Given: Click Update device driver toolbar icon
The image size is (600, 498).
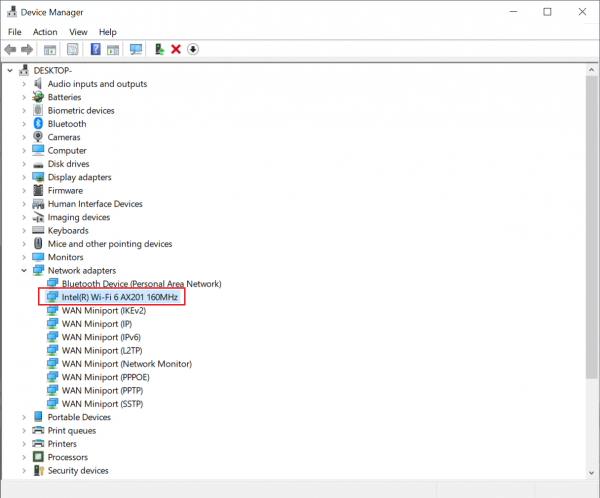Looking at the screenshot, I should (x=159, y=49).
